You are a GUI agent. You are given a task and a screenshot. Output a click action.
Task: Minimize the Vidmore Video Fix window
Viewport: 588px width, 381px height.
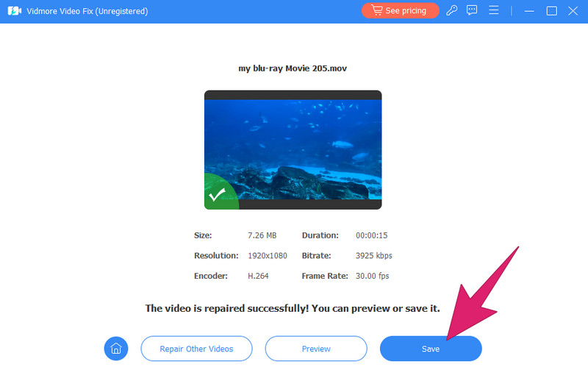click(x=528, y=11)
